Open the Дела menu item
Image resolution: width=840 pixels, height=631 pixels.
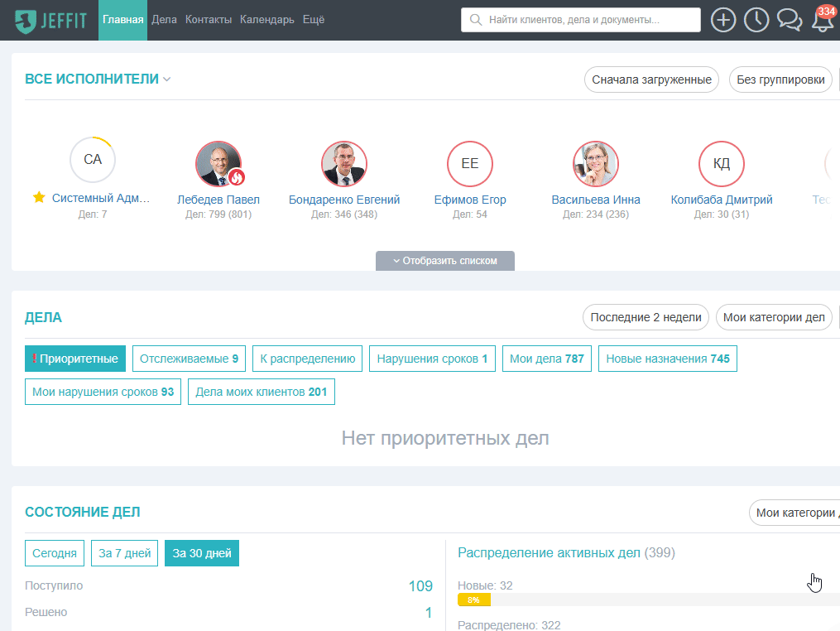pos(164,19)
